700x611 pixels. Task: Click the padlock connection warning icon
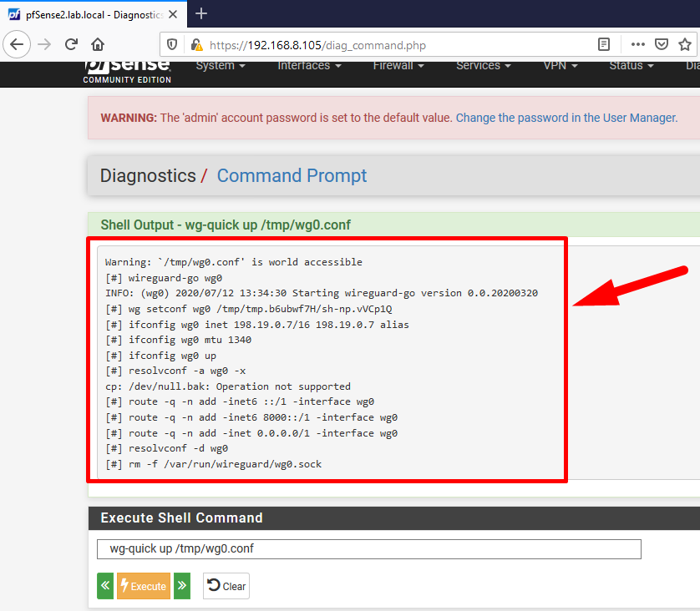click(x=196, y=45)
